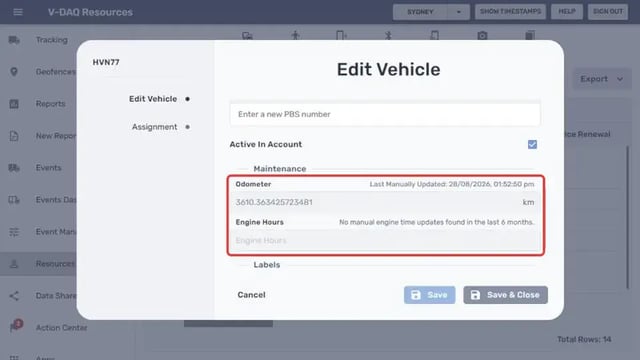
Task: Open Geofences in the sidebar
Action: tap(56, 72)
